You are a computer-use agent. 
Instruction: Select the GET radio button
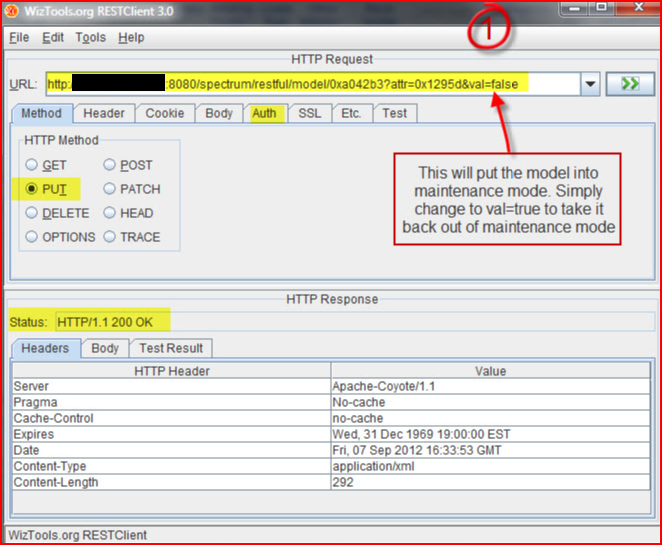(x=32, y=165)
